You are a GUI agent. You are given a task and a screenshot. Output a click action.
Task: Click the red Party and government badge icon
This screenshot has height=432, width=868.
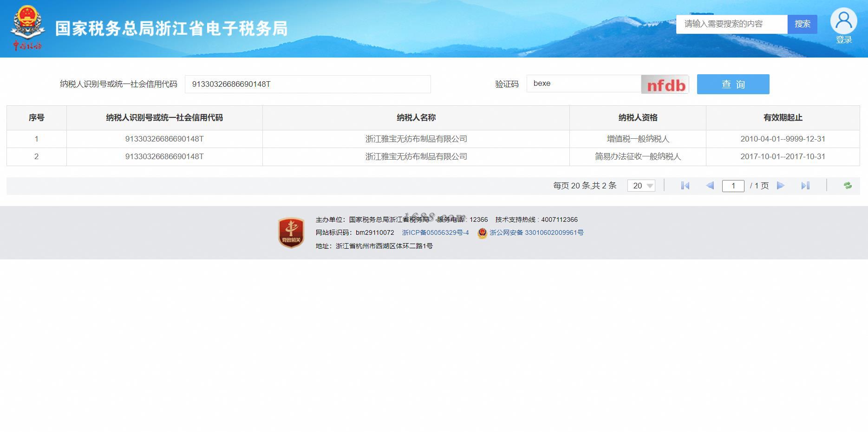click(x=291, y=232)
